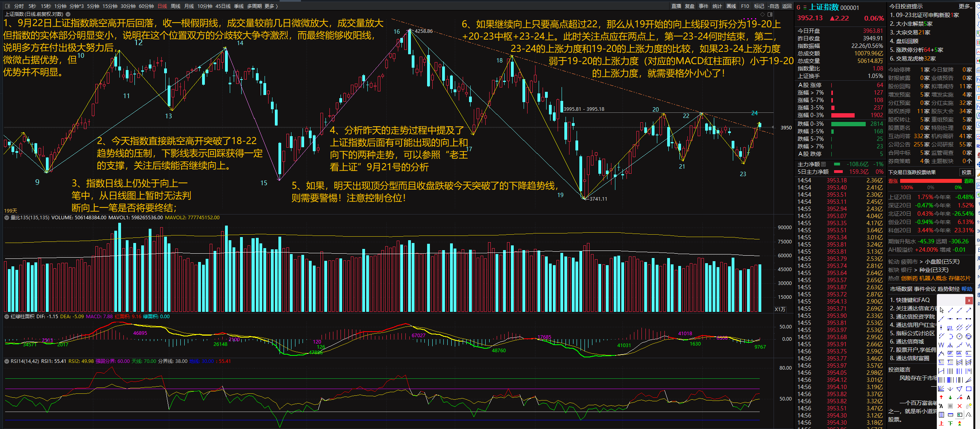The height and width of the screenshot is (429, 980).
Task: Expand the RSI14 indicator options
Action: (6, 361)
